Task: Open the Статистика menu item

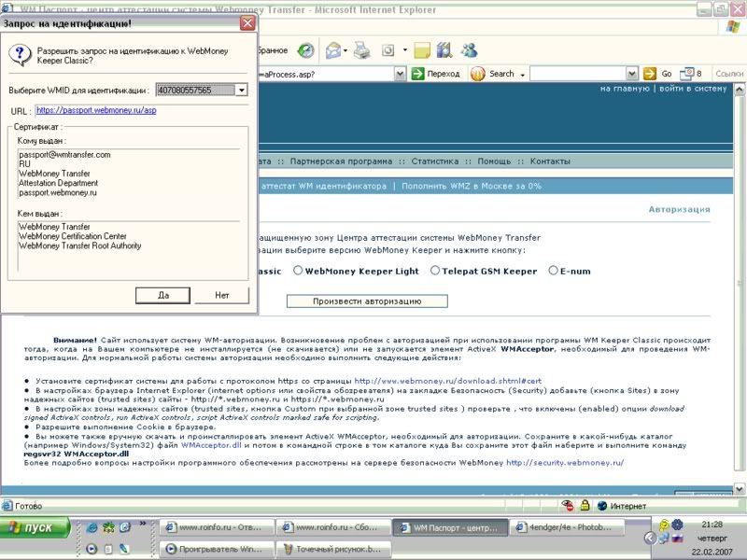Action: (435, 161)
